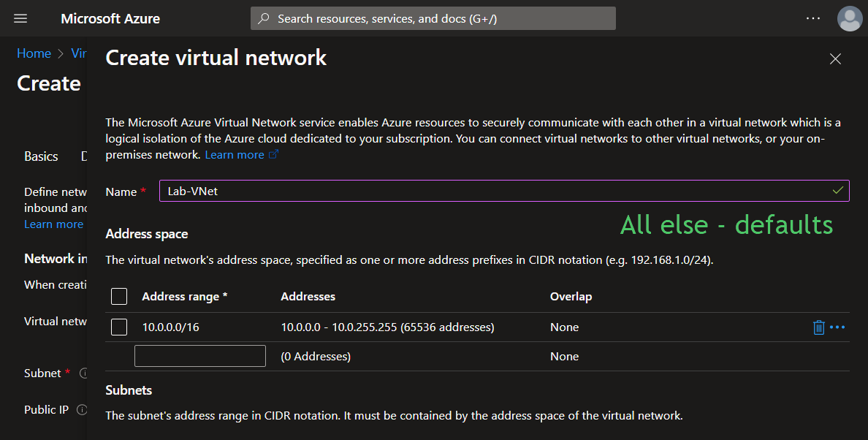Check the 10.0.0.0/16 row checkbox

(119, 327)
